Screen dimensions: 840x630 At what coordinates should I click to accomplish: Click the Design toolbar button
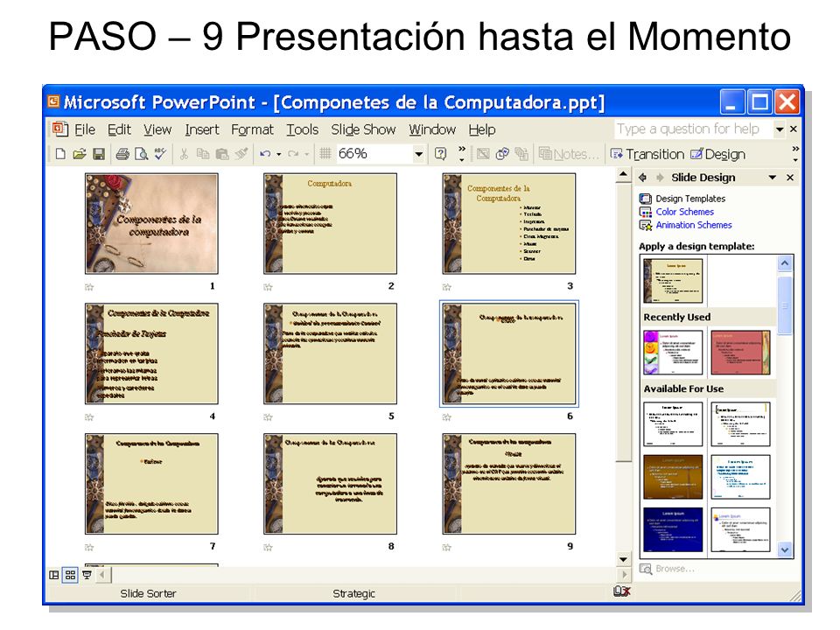click(717, 154)
